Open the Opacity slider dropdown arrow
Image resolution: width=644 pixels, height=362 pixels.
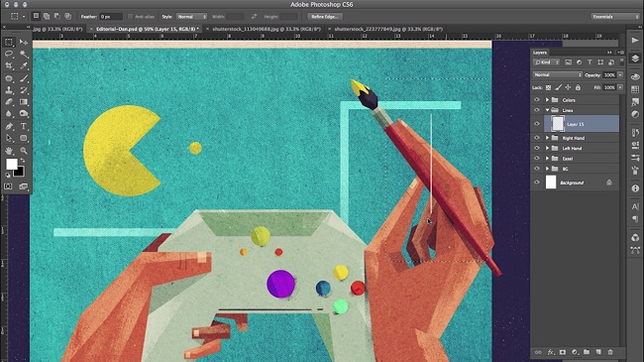coord(620,74)
